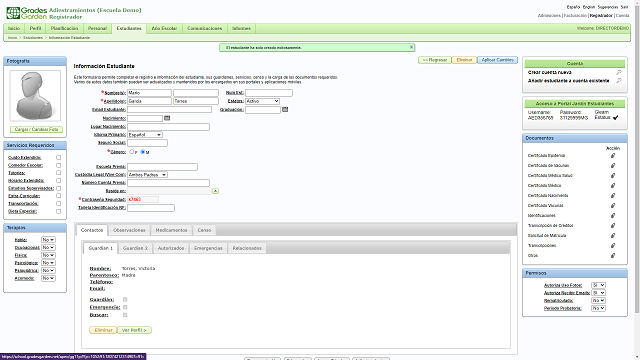This screenshot has width=640, height=360.
Task: Switch to Emergencias tab
Action: [208, 248]
